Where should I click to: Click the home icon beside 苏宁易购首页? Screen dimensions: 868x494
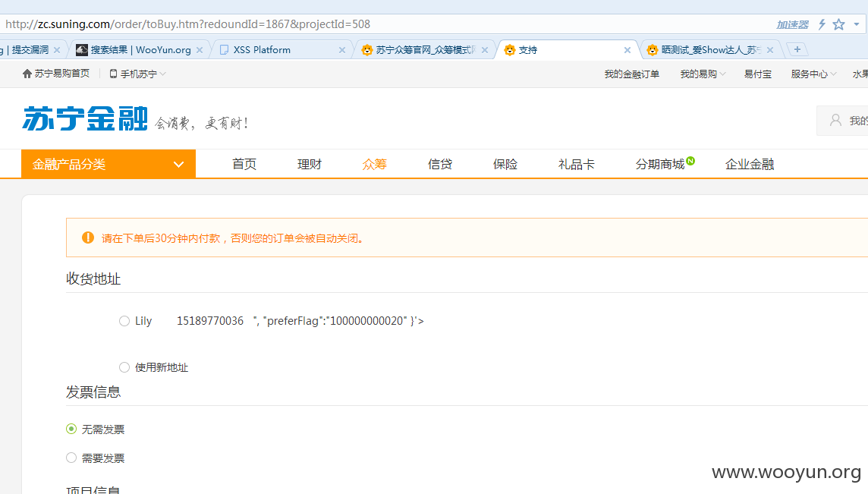tap(27, 74)
